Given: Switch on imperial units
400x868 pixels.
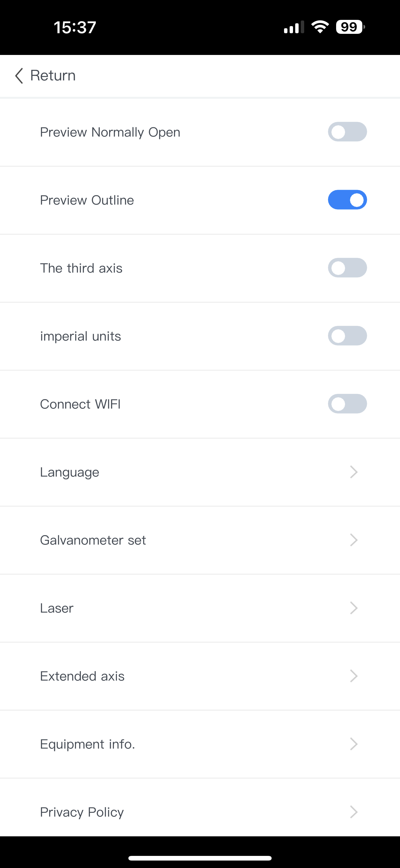Looking at the screenshot, I should pos(348,336).
